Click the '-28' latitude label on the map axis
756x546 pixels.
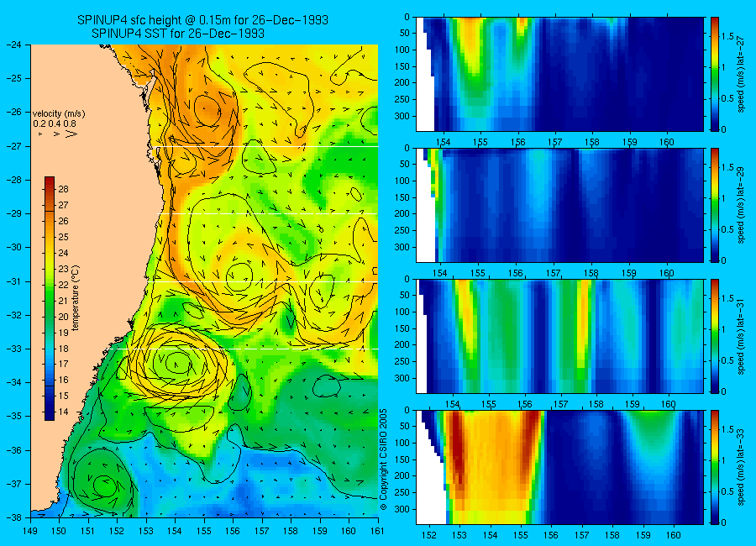click(13, 180)
